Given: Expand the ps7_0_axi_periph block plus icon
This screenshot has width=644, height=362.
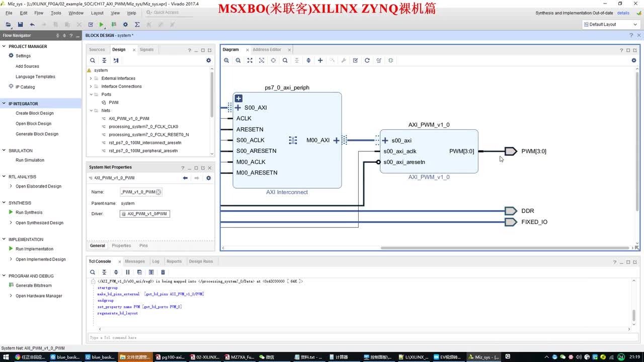Looking at the screenshot, I should 239,99.
